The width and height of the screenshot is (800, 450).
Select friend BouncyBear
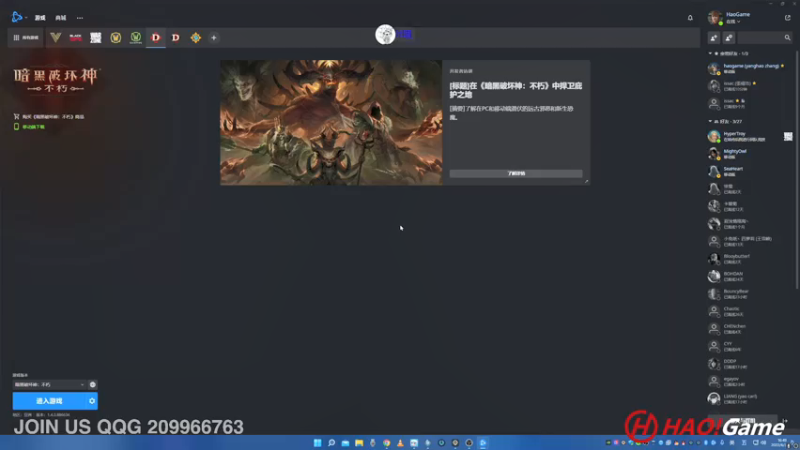[750, 294]
